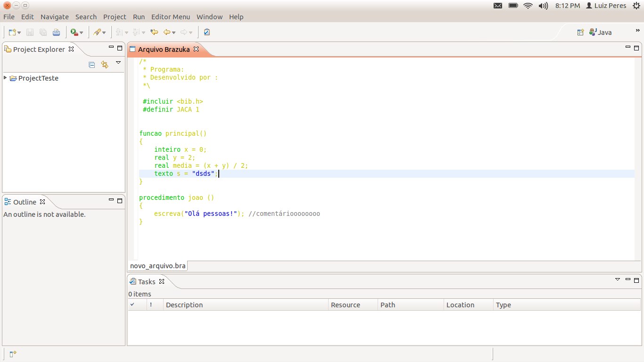This screenshot has height=362, width=644.
Task: Click the task clipboard toolbar icon
Action: pyautogui.click(x=206, y=33)
